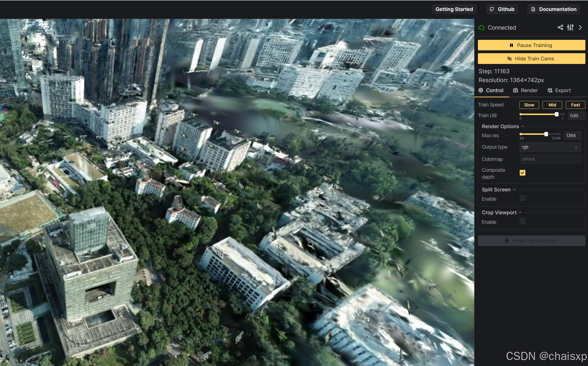
Task: Uncheck the Composite depth checkbox
Action: coord(522,173)
